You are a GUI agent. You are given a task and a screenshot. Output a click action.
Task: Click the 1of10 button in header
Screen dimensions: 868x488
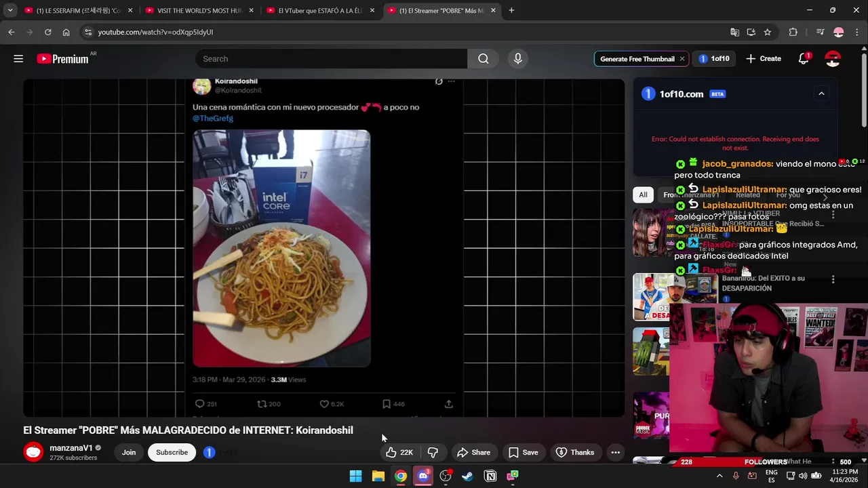coord(714,59)
